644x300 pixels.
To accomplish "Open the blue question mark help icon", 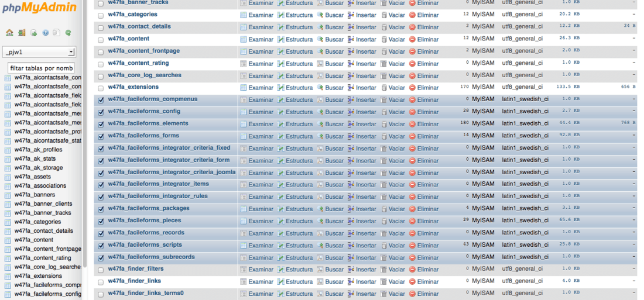I will (46, 33).
